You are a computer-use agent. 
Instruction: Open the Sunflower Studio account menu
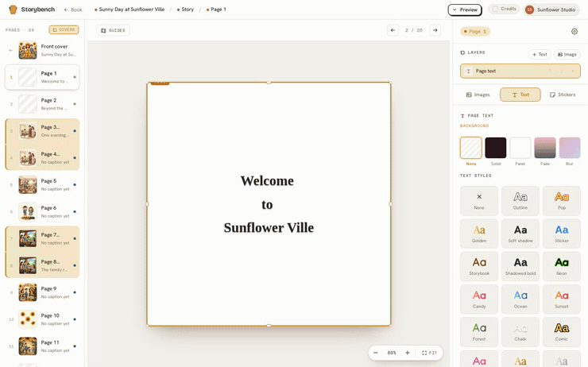click(551, 10)
